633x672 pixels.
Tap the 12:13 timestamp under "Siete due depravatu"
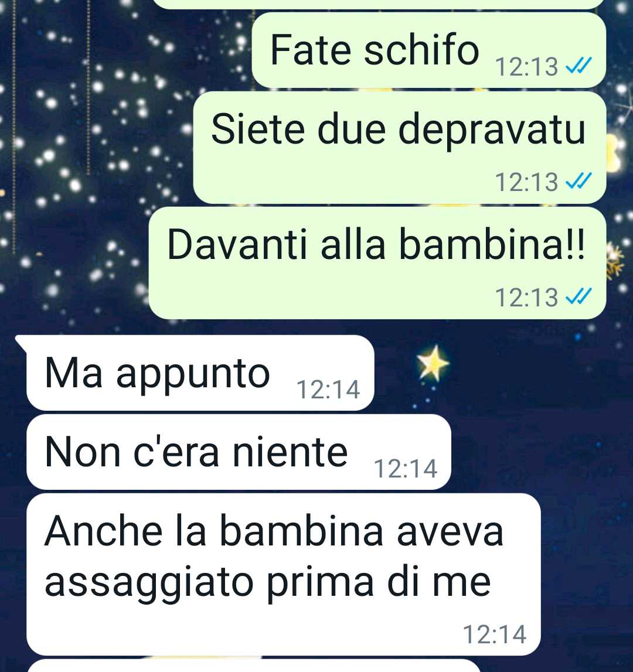[526, 182]
